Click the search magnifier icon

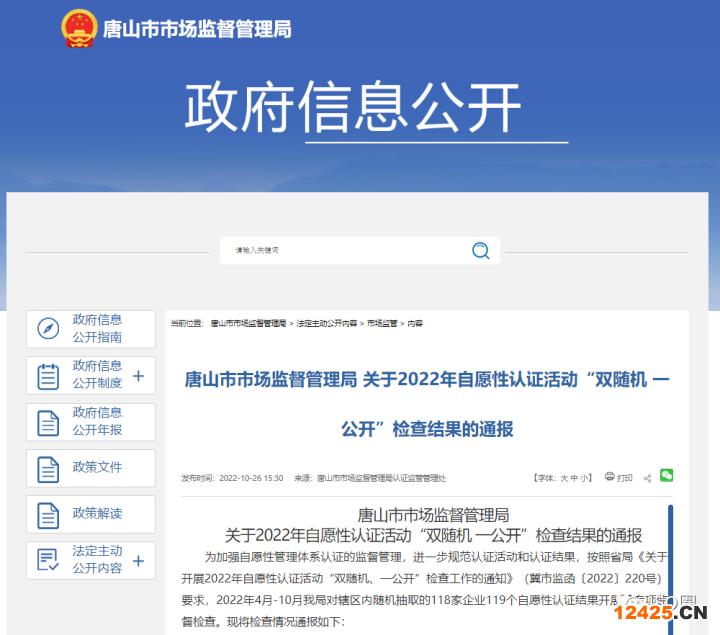481,250
